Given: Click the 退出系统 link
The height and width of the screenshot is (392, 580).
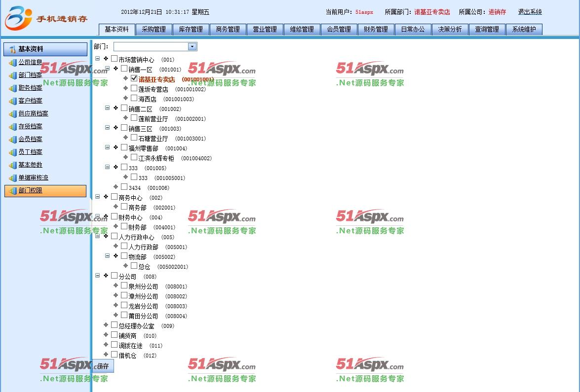Looking at the screenshot, I should click(530, 12).
